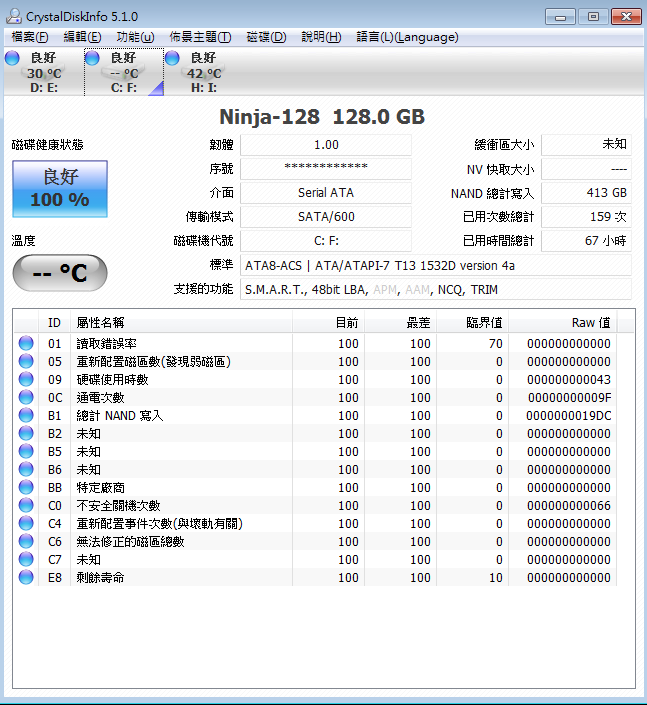Click the 最差 column header
The image size is (647, 705).
tap(401, 322)
